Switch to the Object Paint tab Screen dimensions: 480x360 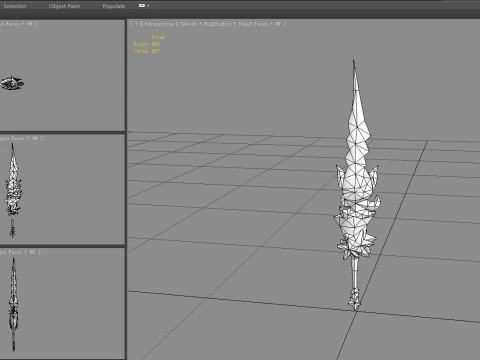pos(64,6)
